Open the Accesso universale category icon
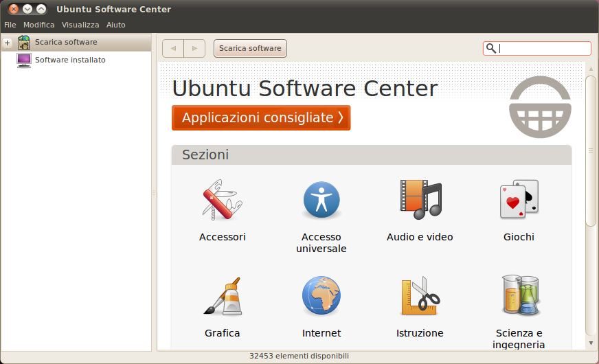This screenshot has height=364, width=599. (321, 200)
